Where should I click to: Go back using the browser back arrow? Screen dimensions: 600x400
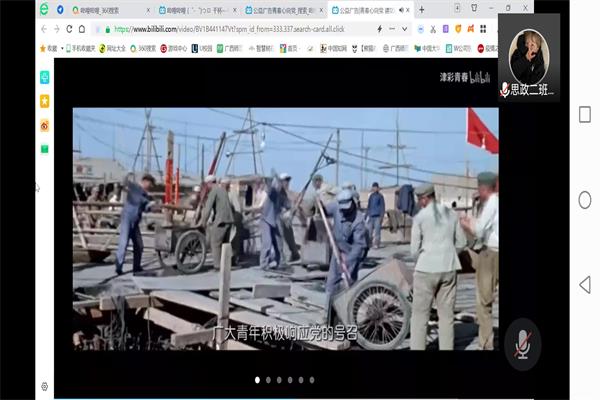pyautogui.click(x=44, y=29)
